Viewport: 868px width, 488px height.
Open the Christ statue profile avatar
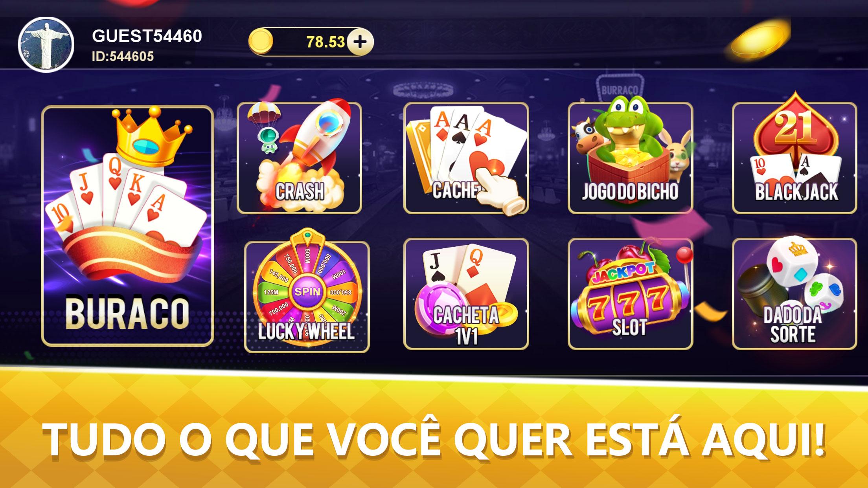[x=46, y=45]
